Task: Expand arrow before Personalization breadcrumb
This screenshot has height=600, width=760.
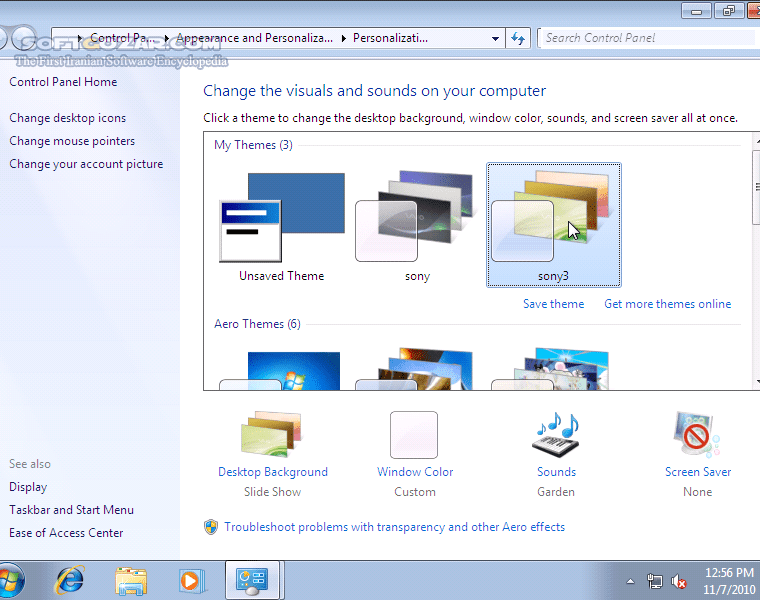Action: pos(343,38)
